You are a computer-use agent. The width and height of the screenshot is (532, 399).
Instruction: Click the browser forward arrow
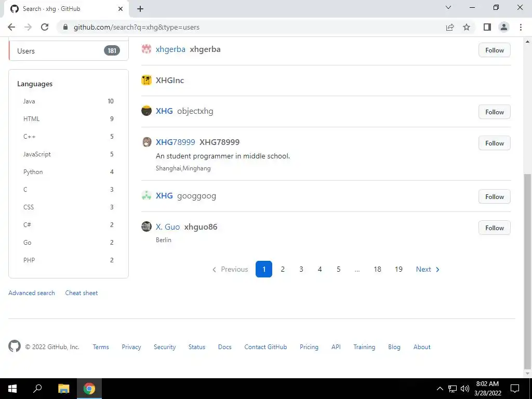[x=28, y=27]
